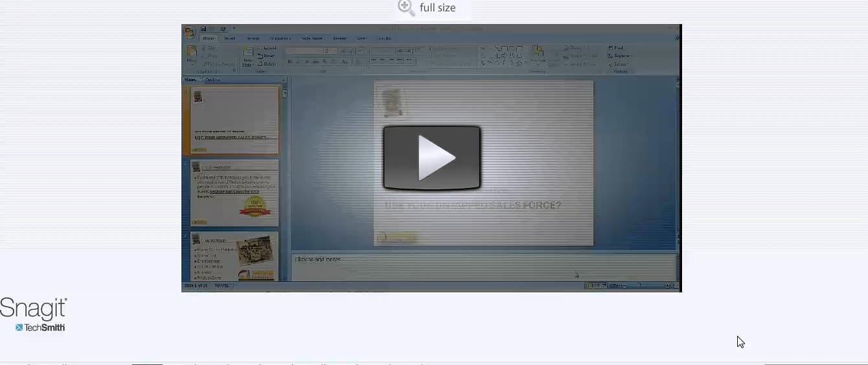Open the Arrange icon in the Drawing group

[537, 52]
